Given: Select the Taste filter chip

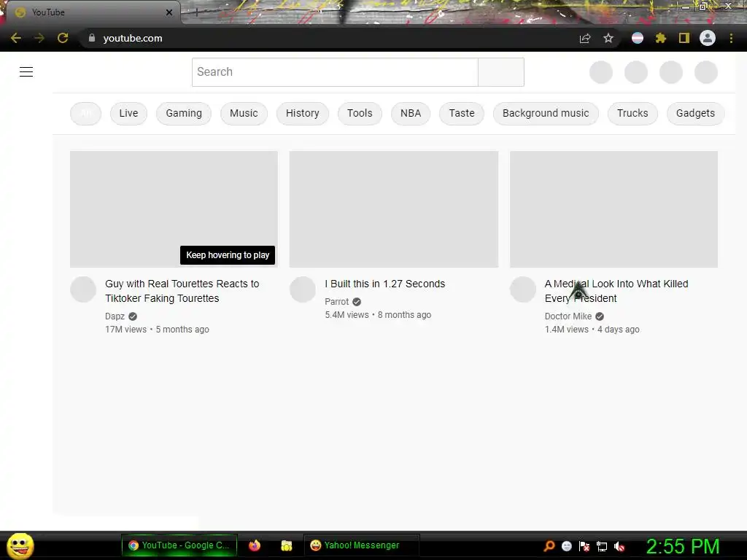Looking at the screenshot, I should [462, 113].
